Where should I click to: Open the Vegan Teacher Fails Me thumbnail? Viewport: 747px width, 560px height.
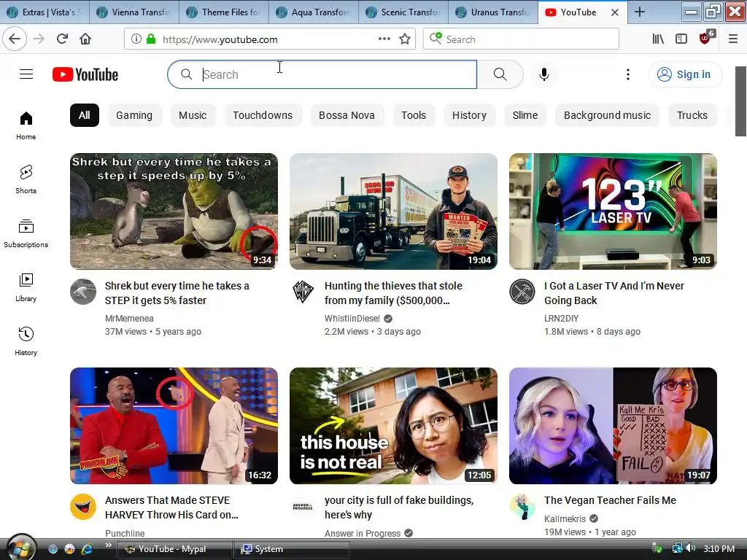tap(613, 426)
